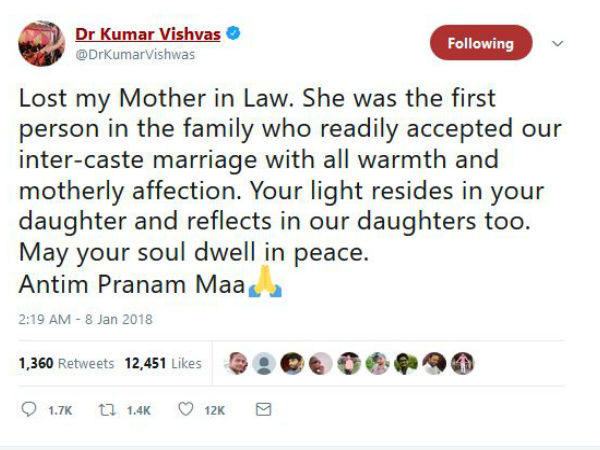The width and height of the screenshot is (600, 450).
Task: Click the reply speech bubble icon
Action: (x=28, y=410)
